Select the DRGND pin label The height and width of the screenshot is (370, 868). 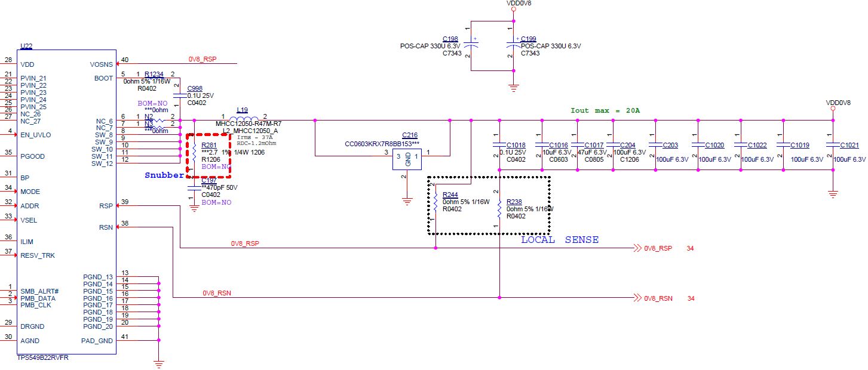click(x=32, y=326)
